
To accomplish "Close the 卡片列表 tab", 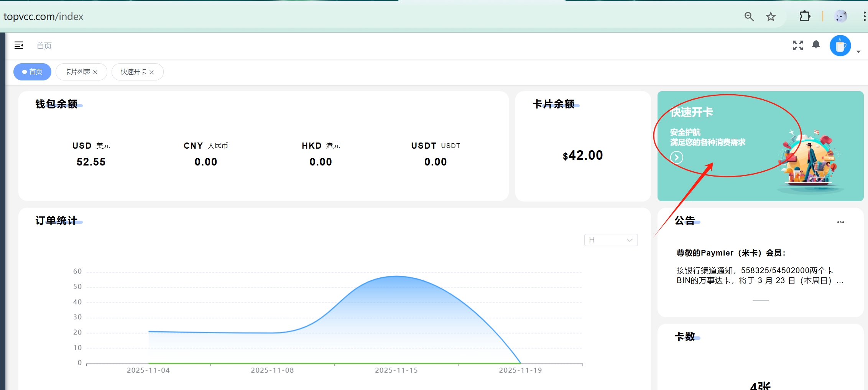I will [x=95, y=72].
